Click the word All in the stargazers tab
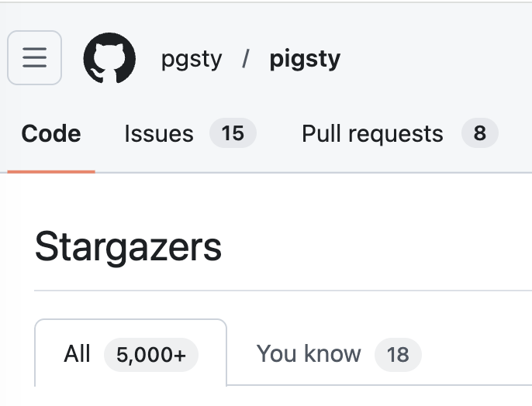Viewport: 532px width, 406px height. [77, 353]
